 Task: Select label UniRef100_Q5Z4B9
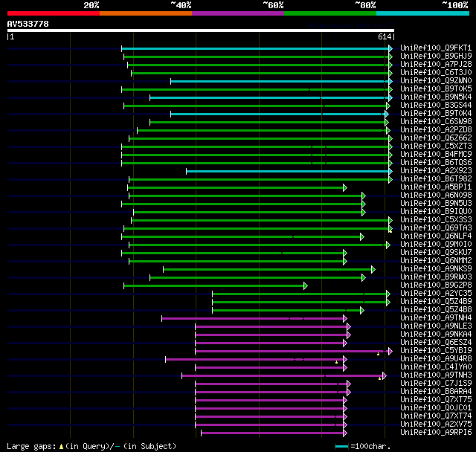tap(436, 302)
